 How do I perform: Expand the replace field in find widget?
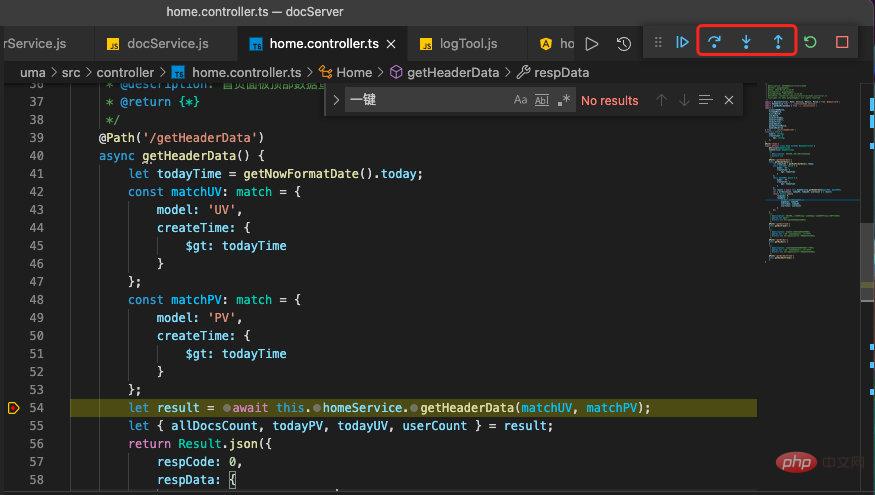click(x=336, y=100)
